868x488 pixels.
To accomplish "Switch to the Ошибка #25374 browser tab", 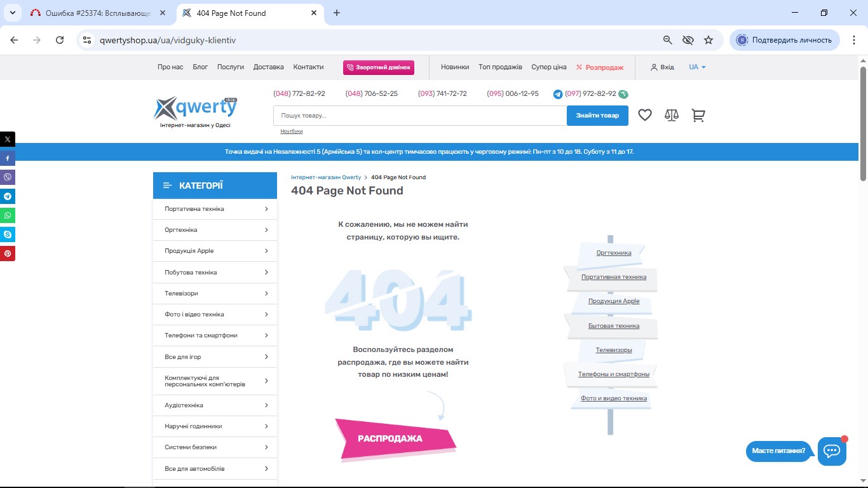I will tap(97, 13).
